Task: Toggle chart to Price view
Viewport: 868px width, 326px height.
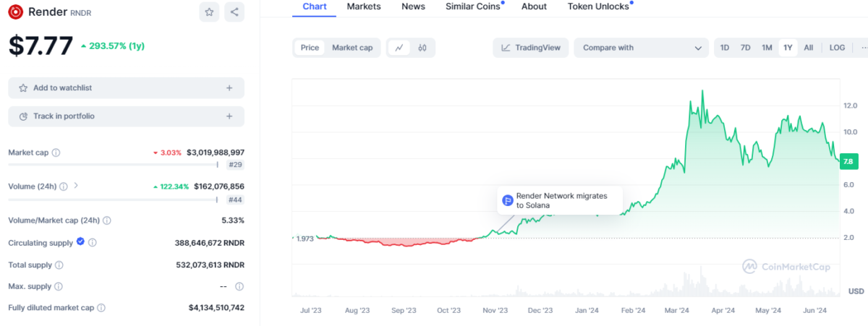Action: coord(310,48)
